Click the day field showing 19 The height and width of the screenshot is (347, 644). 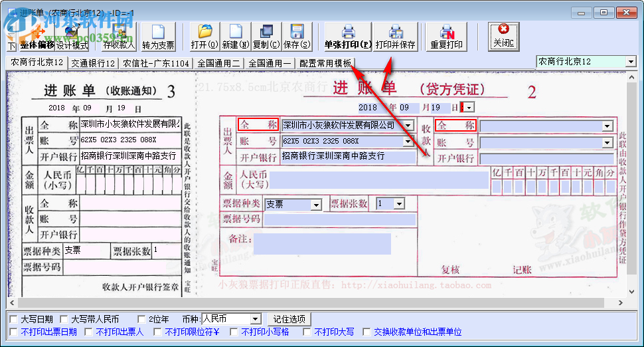(x=440, y=108)
